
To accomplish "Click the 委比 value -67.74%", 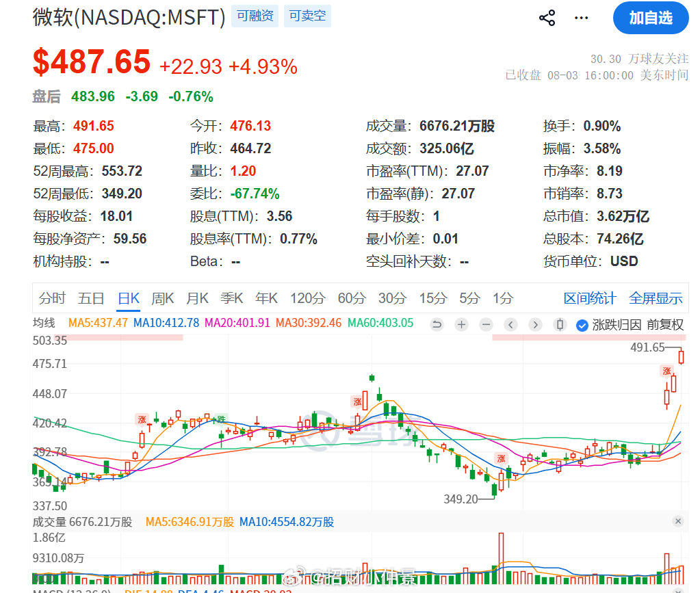I will (255, 194).
